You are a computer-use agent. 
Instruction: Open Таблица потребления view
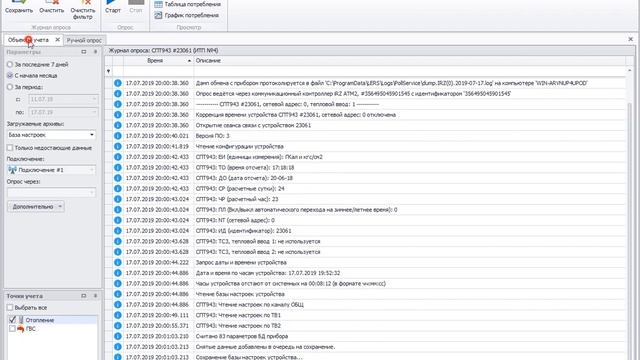coord(188,4)
